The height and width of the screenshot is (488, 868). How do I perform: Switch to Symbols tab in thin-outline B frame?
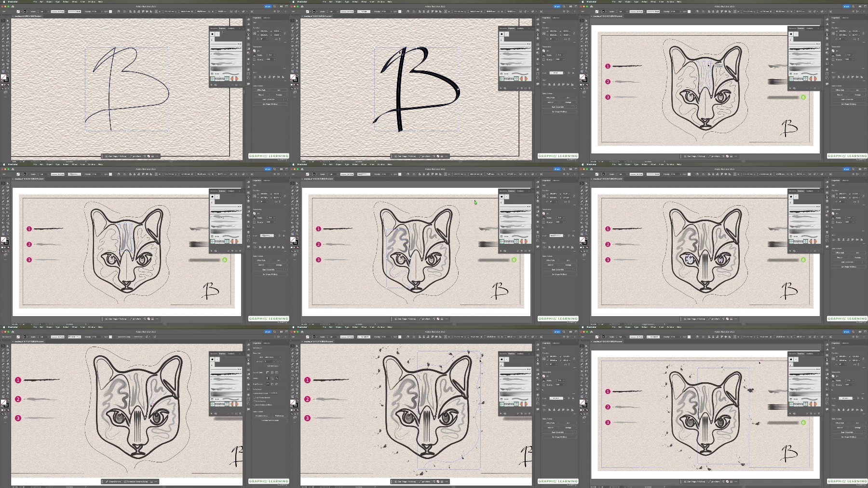pos(231,28)
